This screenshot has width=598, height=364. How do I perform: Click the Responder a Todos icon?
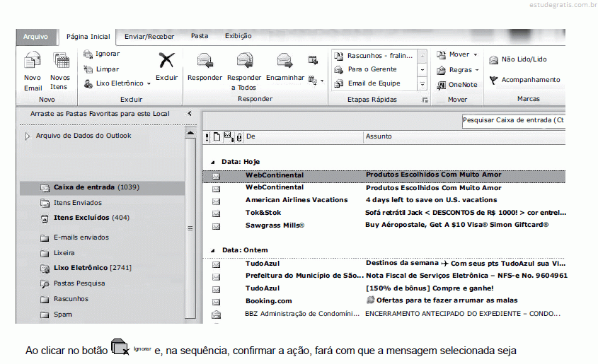(244, 61)
